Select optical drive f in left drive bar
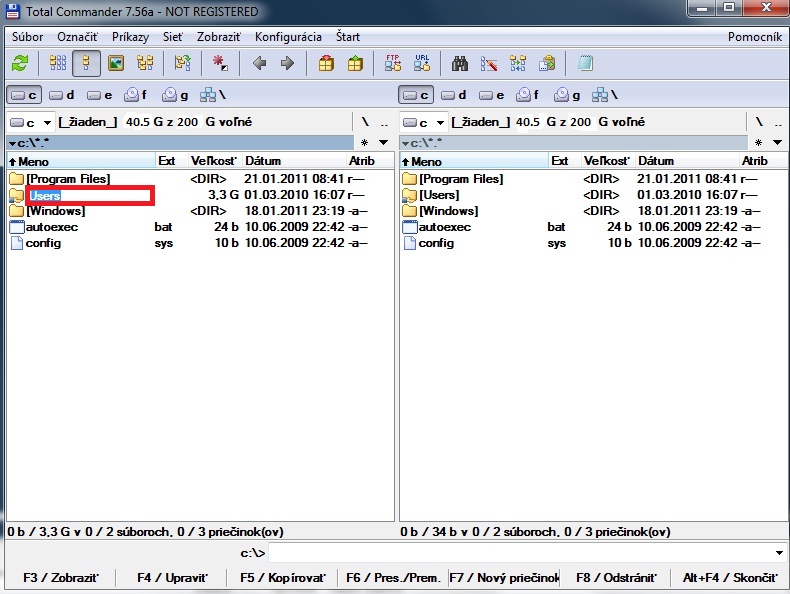The image size is (790, 594). click(136, 95)
